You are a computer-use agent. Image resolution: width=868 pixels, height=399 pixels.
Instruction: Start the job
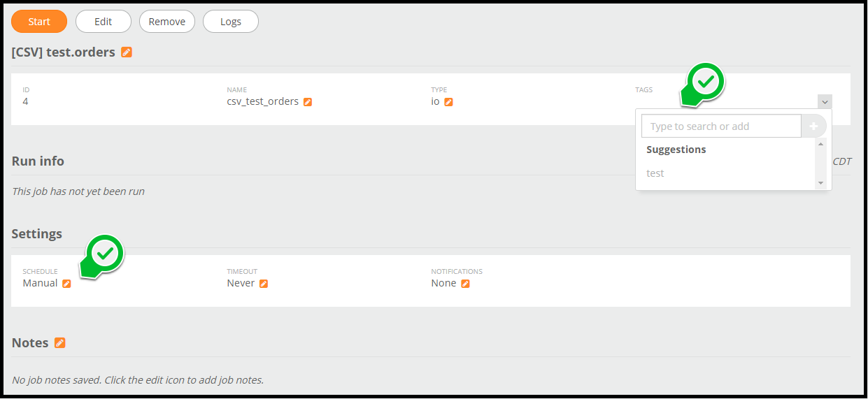(x=39, y=22)
